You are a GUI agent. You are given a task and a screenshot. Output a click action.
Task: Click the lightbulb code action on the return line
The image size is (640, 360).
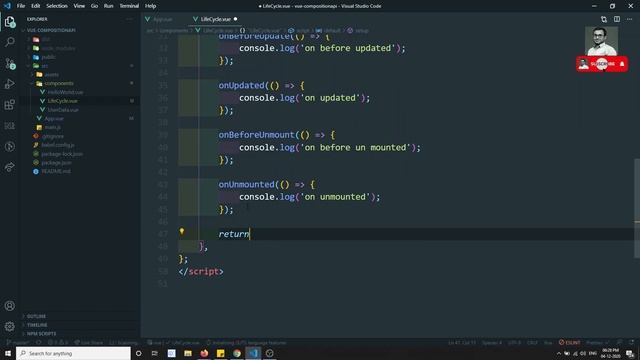coord(182,231)
